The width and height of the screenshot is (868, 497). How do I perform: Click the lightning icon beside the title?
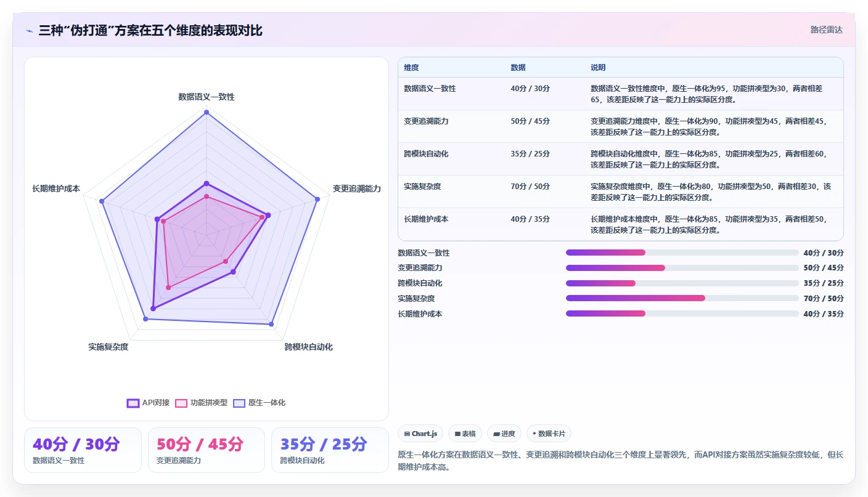click(x=30, y=31)
